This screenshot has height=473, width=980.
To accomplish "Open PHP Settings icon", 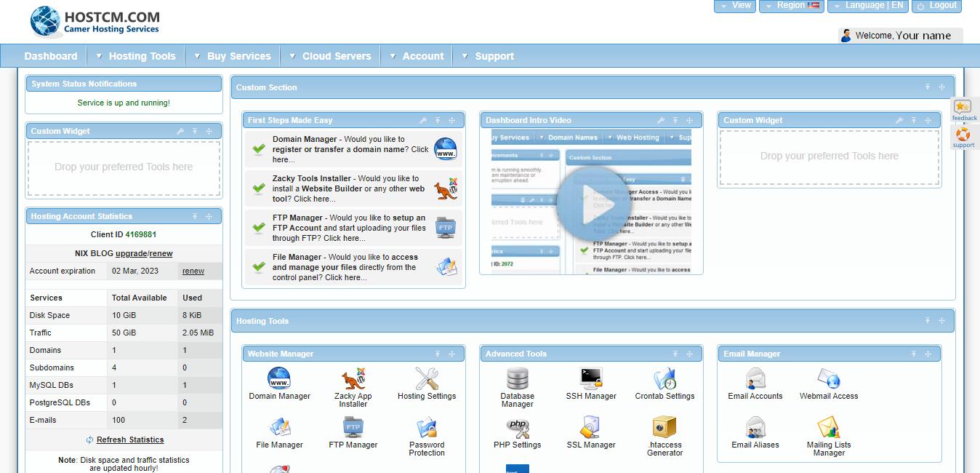I will 517,427.
